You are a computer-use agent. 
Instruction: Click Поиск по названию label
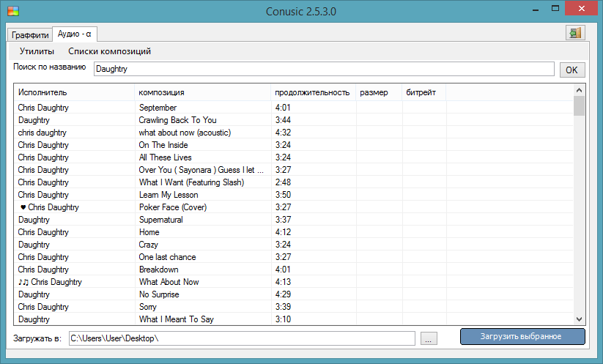pos(50,67)
